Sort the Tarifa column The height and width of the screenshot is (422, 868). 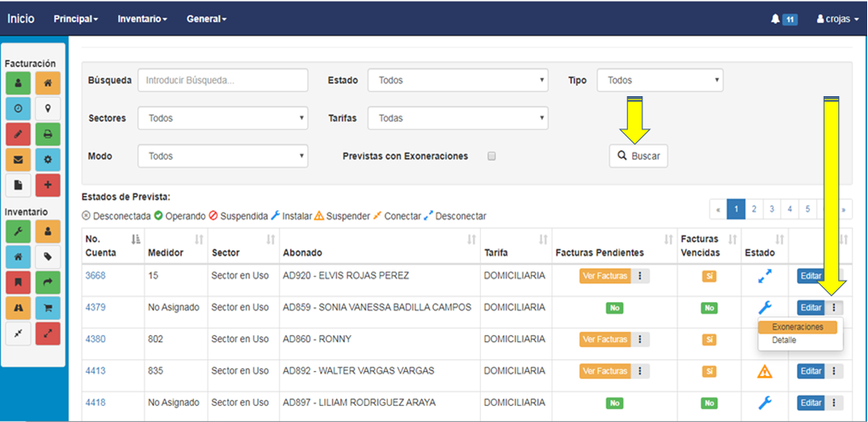pos(543,239)
